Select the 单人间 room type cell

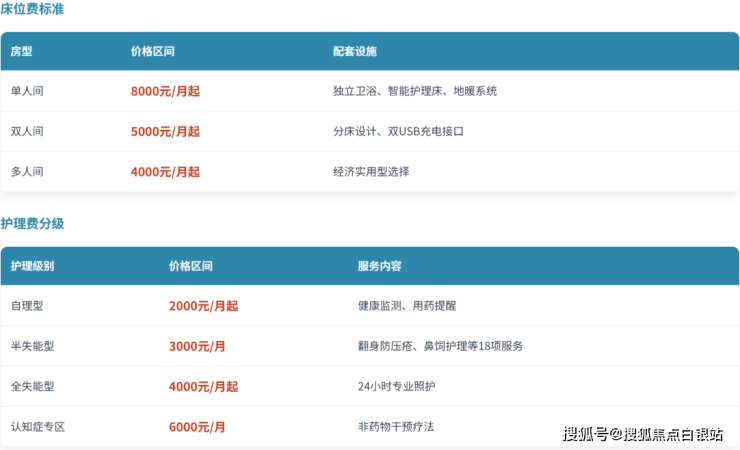click(x=27, y=91)
